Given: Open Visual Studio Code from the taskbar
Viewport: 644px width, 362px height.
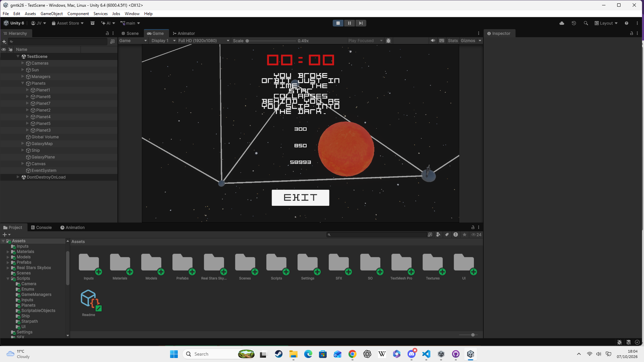Looking at the screenshot, I should point(426,354).
